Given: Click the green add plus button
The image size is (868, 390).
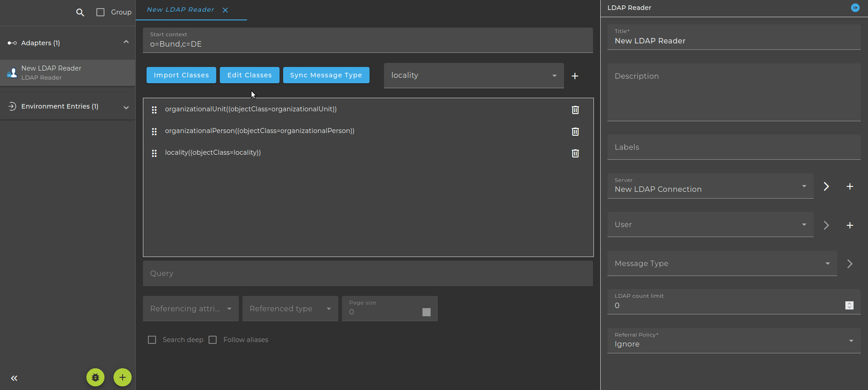Looking at the screenshot, I should pos(123,377).
